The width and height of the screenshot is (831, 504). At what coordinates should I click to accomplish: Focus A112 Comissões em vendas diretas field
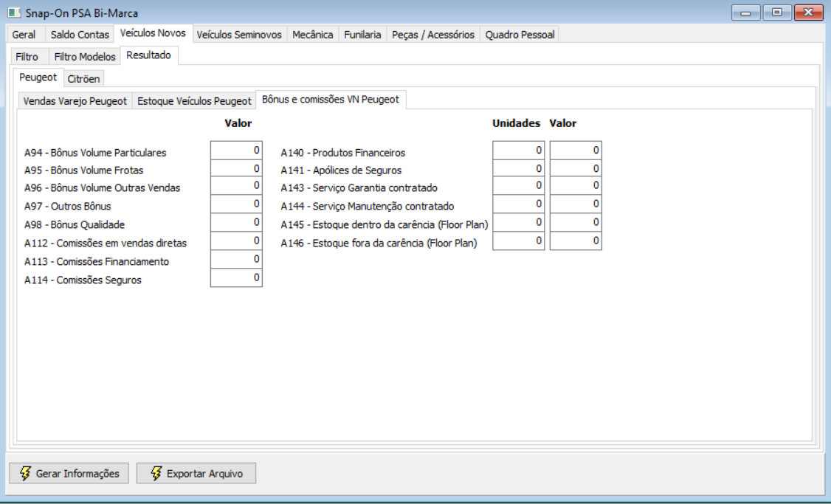click(x=236, y=241)
